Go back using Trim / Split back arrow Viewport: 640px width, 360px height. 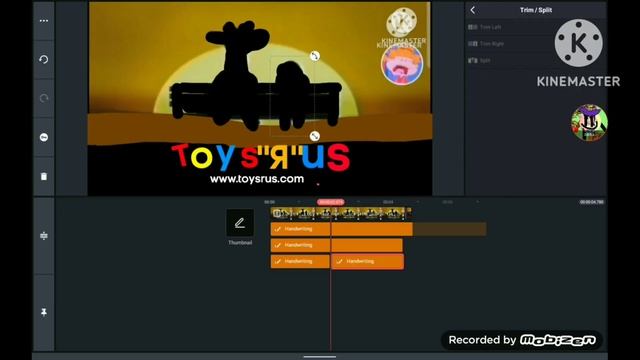click(x=473, y=10)
